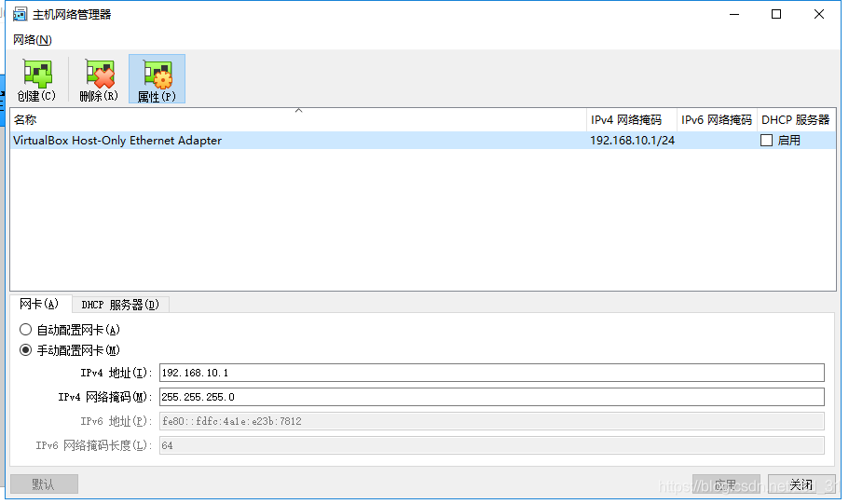Toggle the Properties (属性) toolbar icon
The height and width of the screenshot is (504, 849).
[157, 79]
